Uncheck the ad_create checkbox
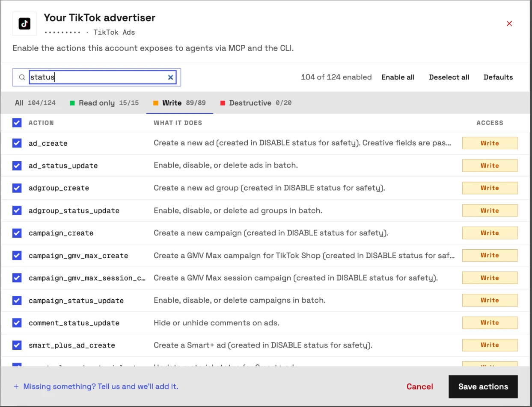The width and height of the screenshot is (532, 407). (x=17, y=143)
